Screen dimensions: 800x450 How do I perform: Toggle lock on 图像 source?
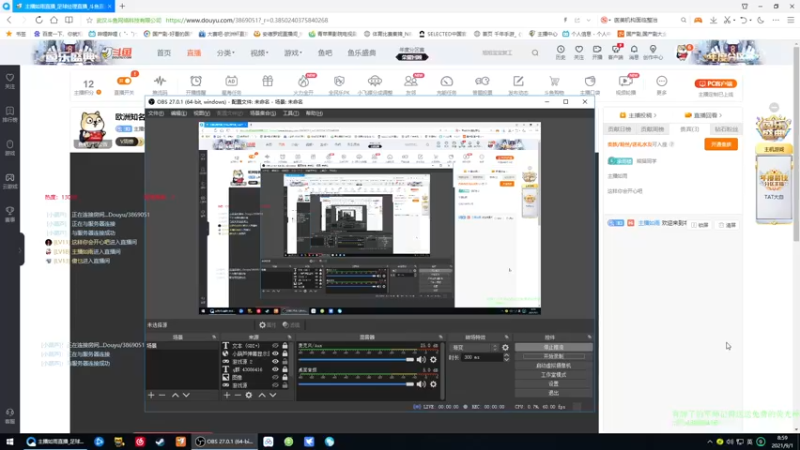pyautogui.click(x=285, y=378)
